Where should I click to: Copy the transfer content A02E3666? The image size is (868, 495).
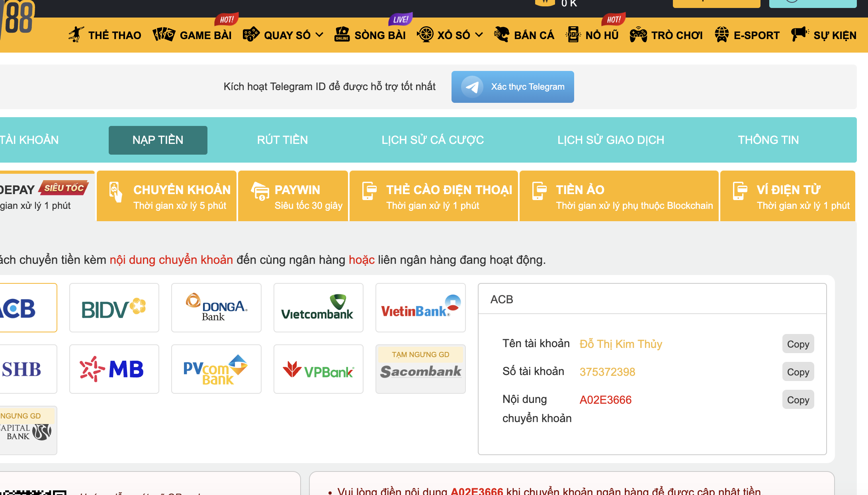point(798,400)
